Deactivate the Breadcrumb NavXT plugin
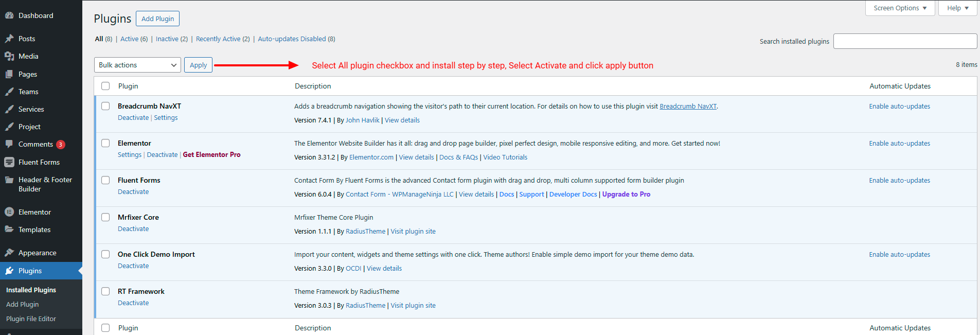This screenshot has height=335, width=980. [133, 117]
